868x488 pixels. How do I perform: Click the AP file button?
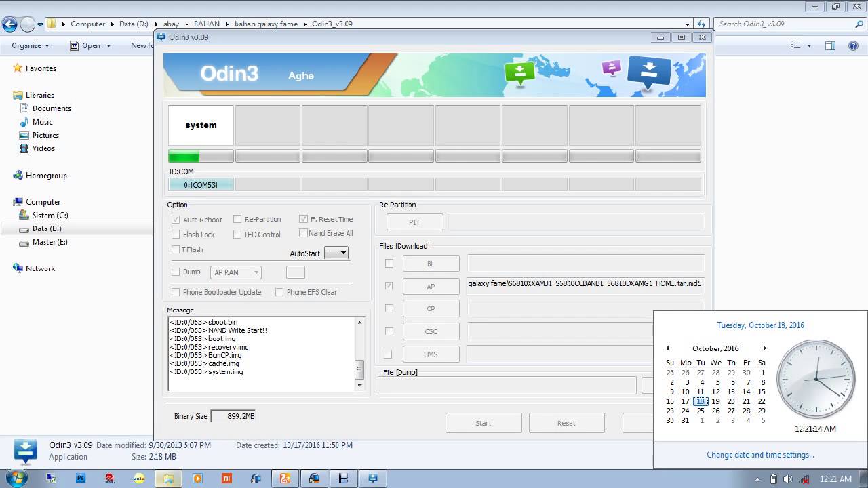(431, 287)
